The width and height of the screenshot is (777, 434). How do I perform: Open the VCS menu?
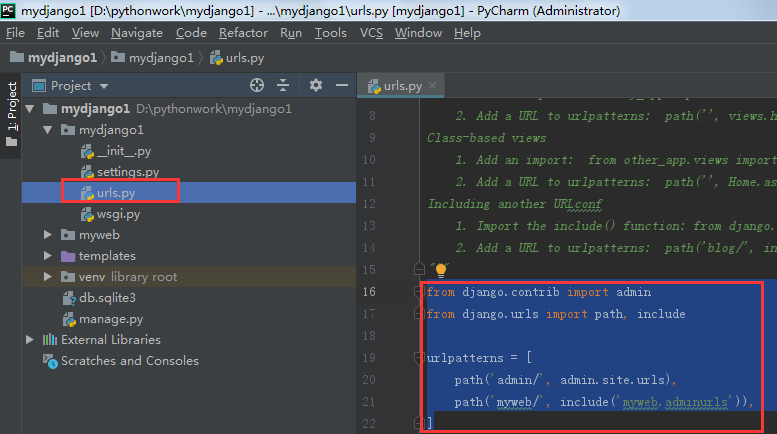[x=371, y=33]
